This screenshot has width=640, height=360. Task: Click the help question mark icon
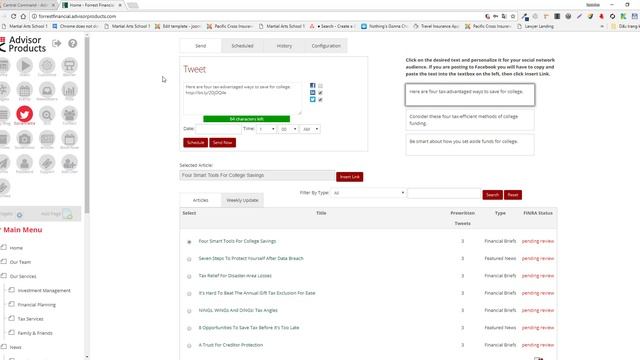pos(73,43)
